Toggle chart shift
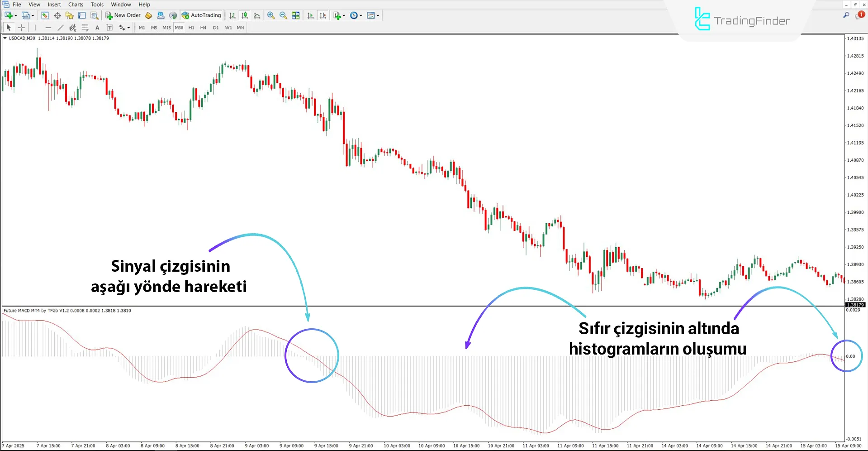Screen dimensions: 868x451 point(323,15)
